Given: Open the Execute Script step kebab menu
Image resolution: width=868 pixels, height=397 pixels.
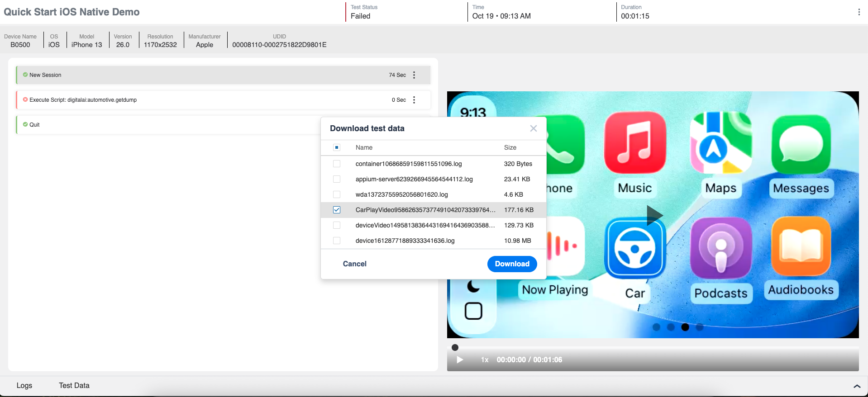Looking at the screenshot, I should [414, 100].
